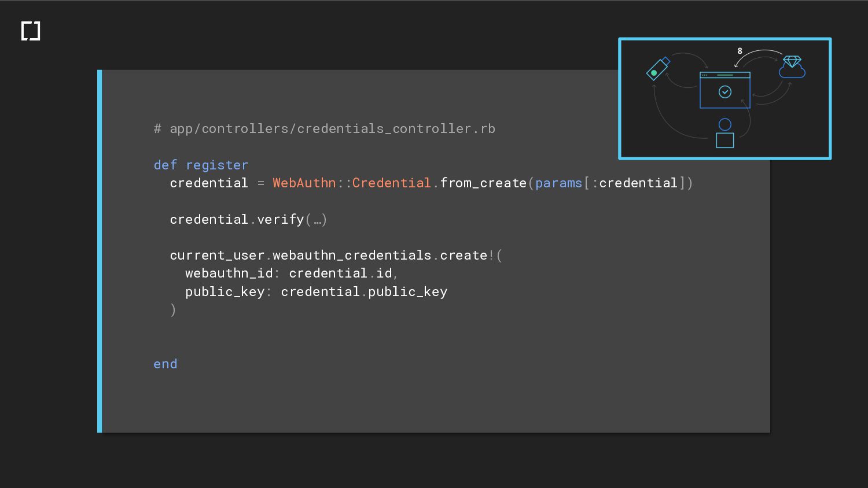This screenshot has height=488, width=868.
Task: Click the USB security key icon
Action: click(657, 69)
